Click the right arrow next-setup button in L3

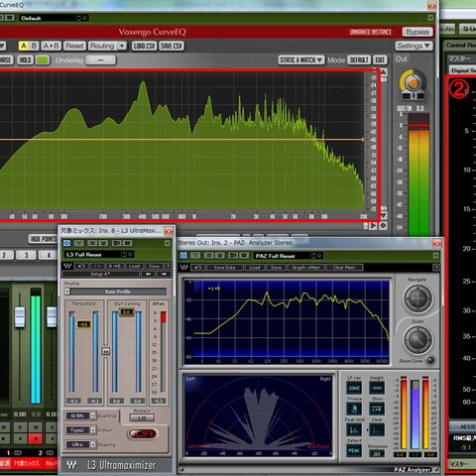(164, 274)
